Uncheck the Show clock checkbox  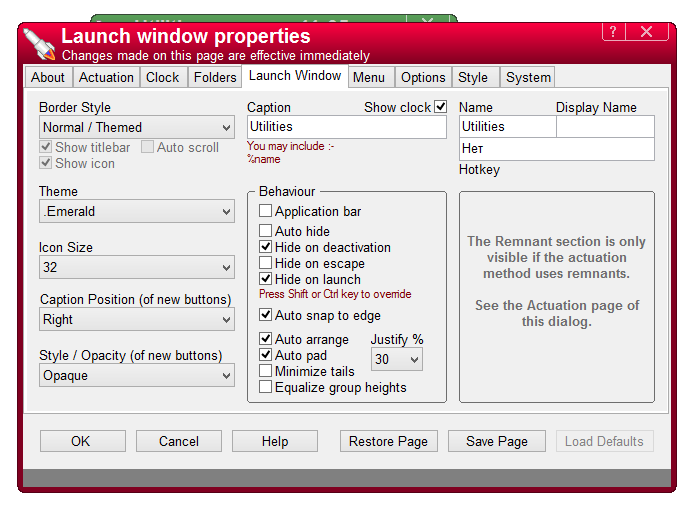coord(441,107)
